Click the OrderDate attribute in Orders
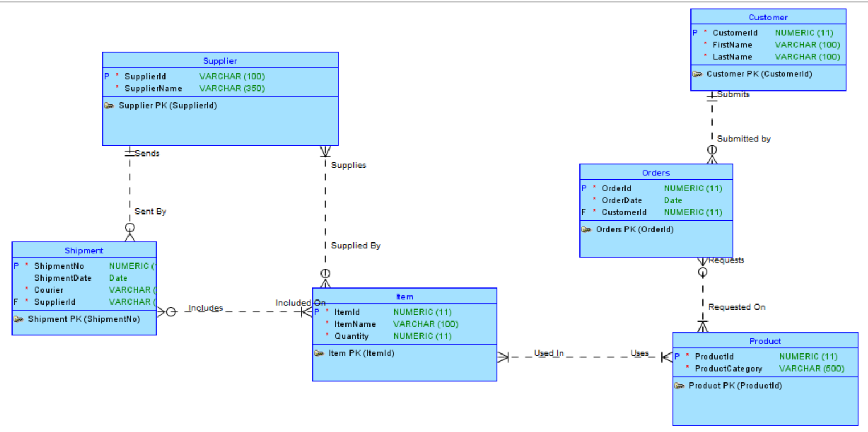This screenshot has height=432, width=868. (x=622, y=200)
